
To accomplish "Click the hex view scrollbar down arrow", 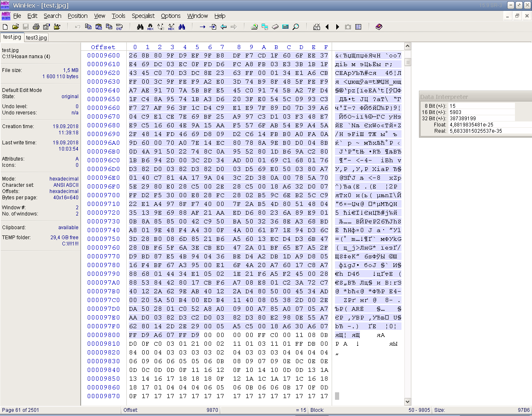I will pyautogui.click(x=408, y=402).
